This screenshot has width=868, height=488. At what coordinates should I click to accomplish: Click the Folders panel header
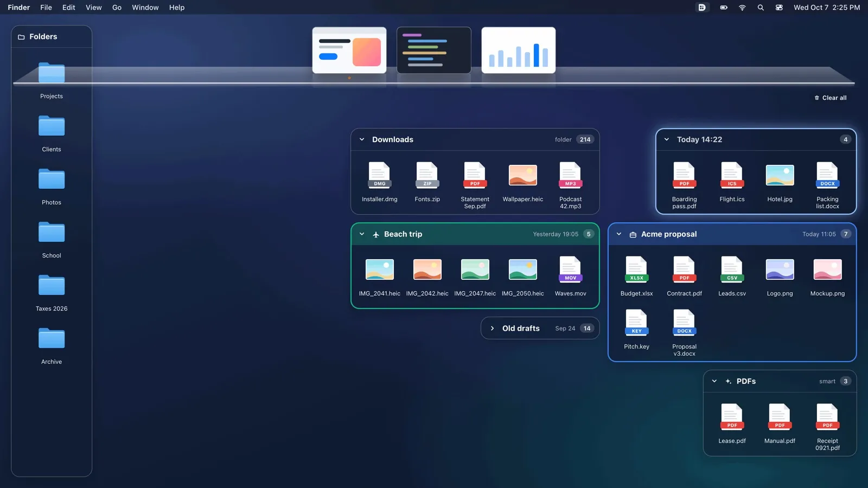click(x=52, y=37)
